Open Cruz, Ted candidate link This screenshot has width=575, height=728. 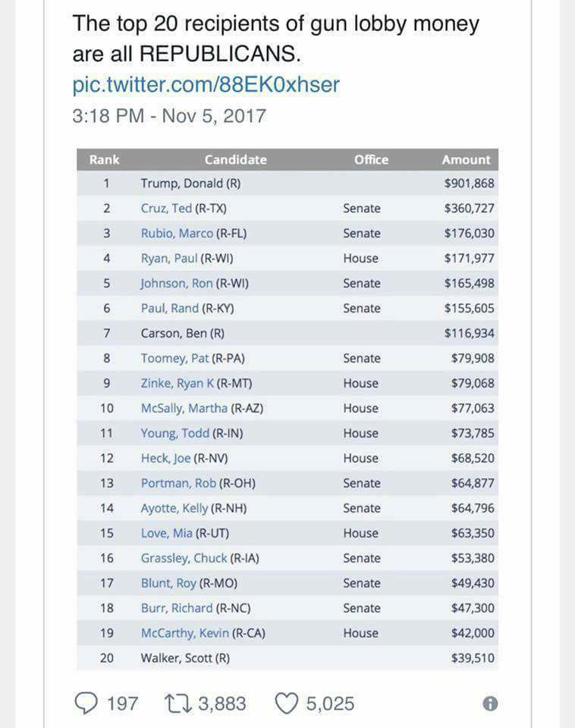[165, 209]
